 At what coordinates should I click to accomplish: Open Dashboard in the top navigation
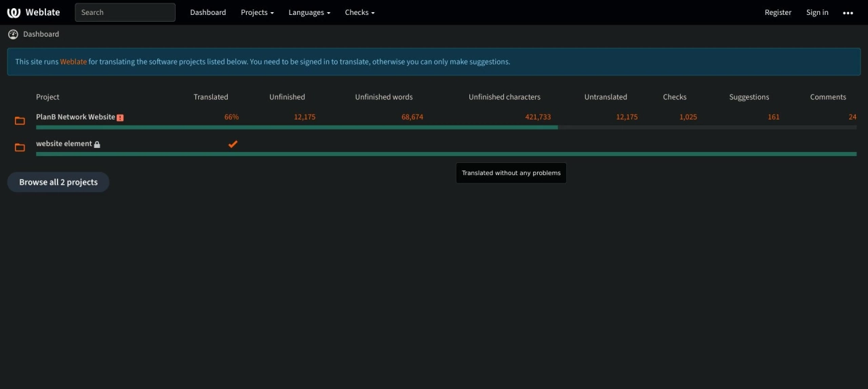pyautogui.click(x=208, y=12)
